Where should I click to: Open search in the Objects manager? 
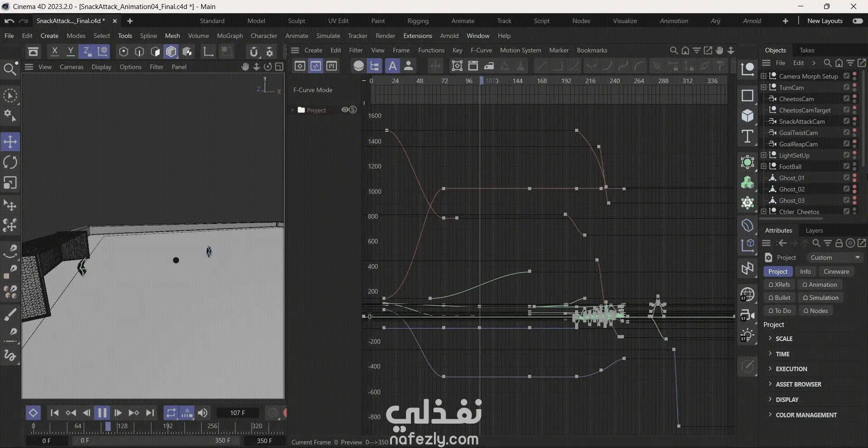click(x=827, y=63)
